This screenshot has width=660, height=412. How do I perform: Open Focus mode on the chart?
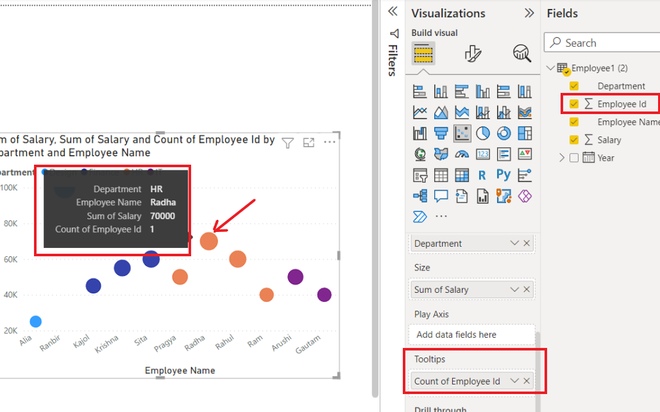coord(309,143)
